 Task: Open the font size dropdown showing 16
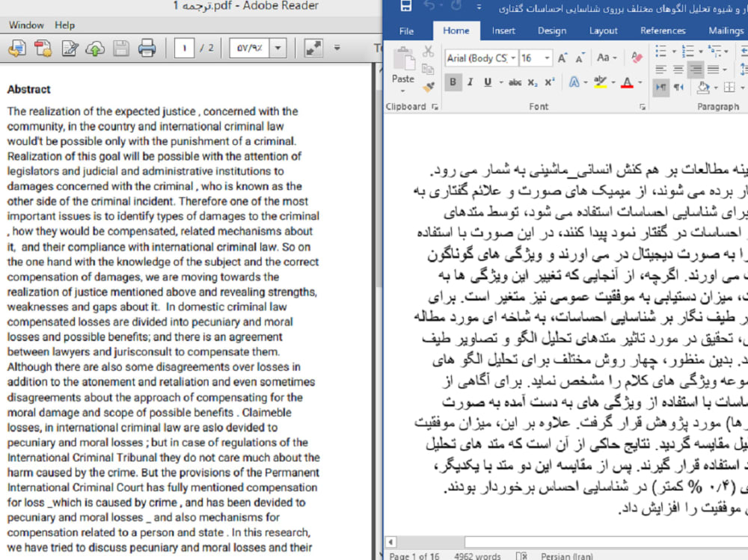pyautogui.click(x=547, y=58)
